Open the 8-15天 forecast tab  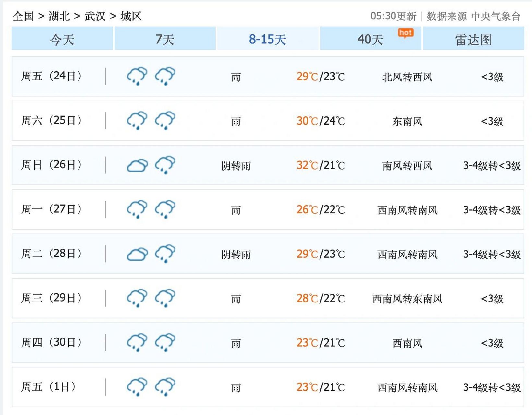(x=268, y=40)
